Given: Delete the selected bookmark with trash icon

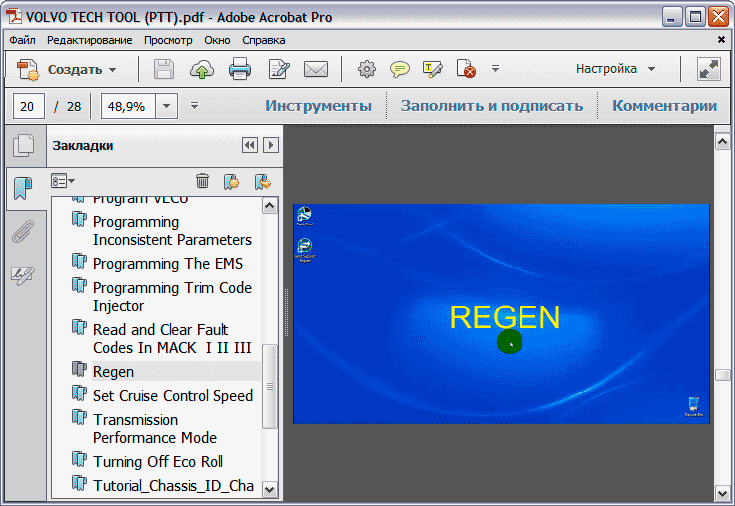Looking at the screenshot, I should click(x=202, y=181).
